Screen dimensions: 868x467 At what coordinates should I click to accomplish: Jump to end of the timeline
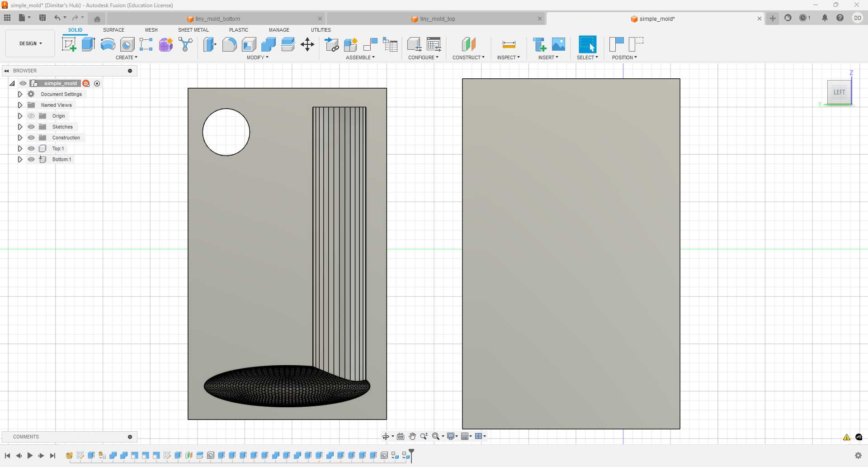click(53, 456)
